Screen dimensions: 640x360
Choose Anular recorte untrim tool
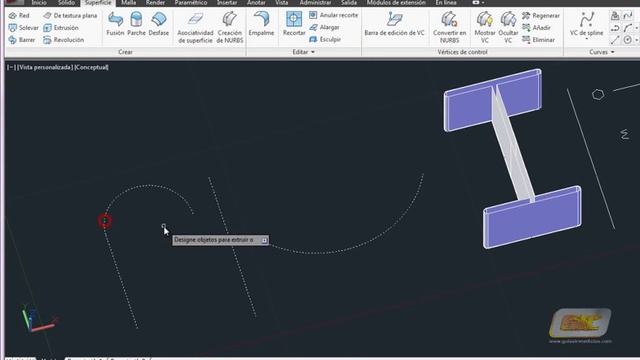coord(333,15)
